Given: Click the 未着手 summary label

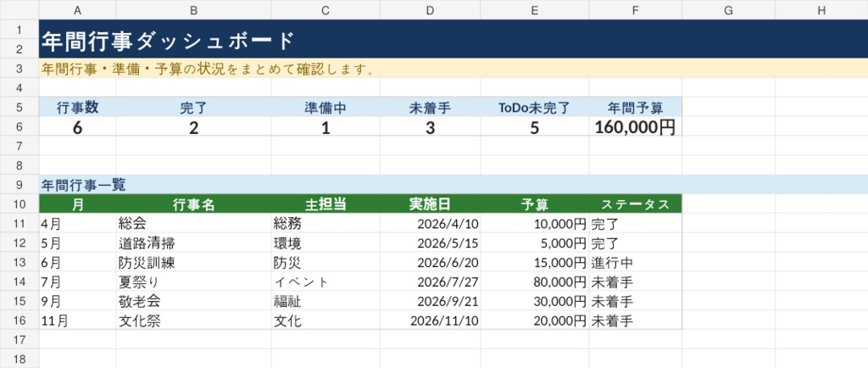Looking at the screenshot, I should tap(430, 108).
